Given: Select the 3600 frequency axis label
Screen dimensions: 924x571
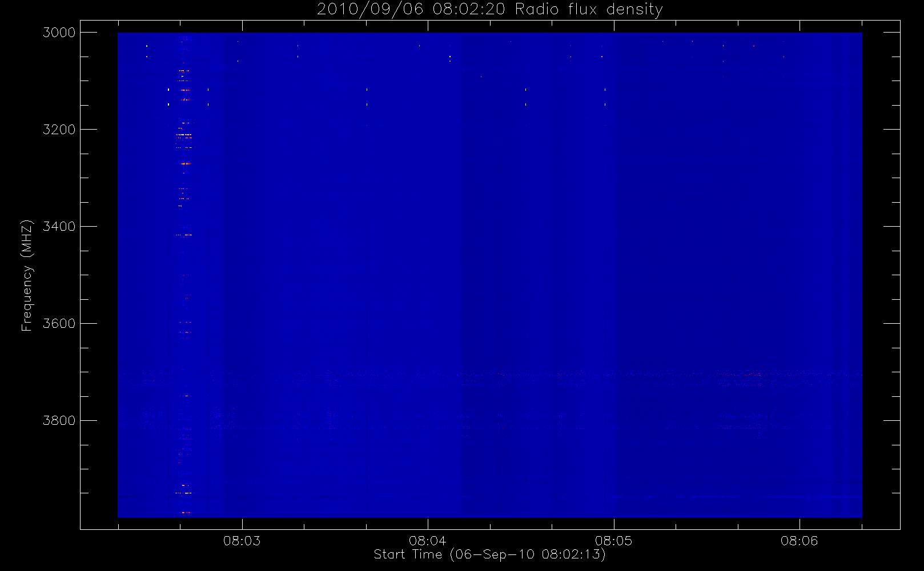Looking at the screenshot, I should tap(59, 324).
